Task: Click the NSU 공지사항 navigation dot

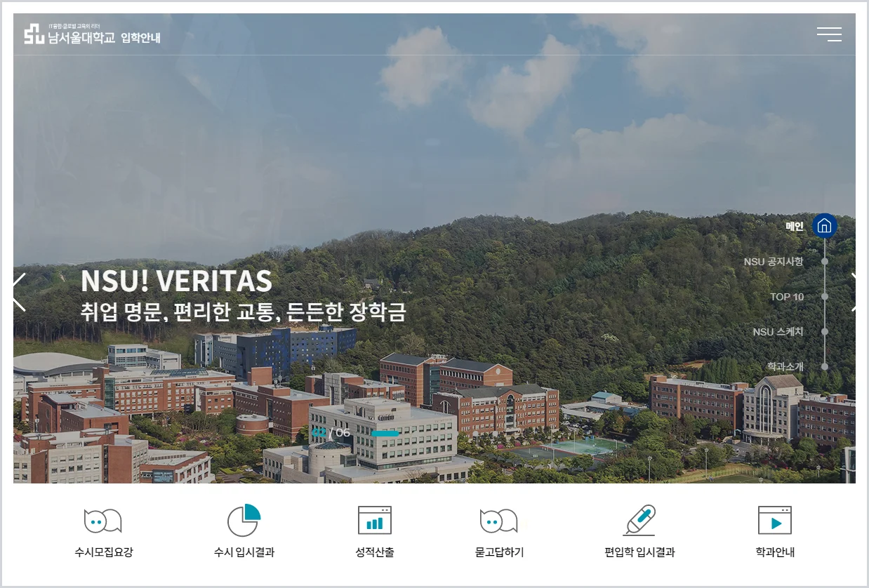Action: pyautogui.click(x=825, y=262)
